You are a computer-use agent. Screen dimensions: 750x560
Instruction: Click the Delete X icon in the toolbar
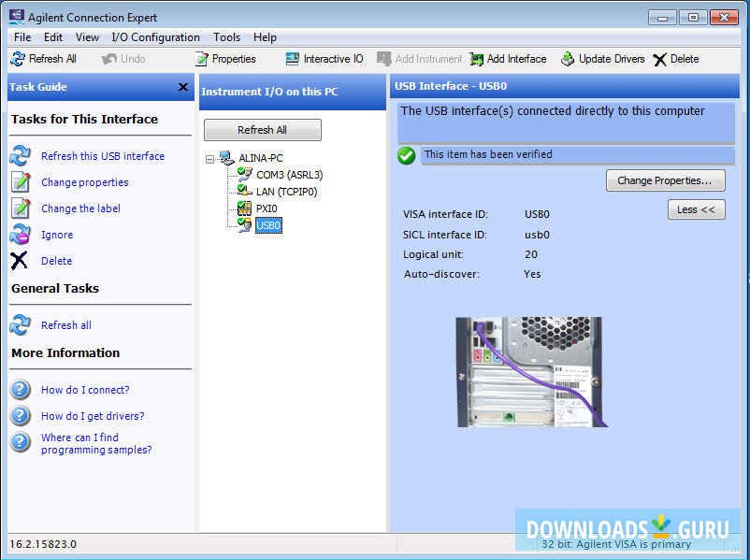click(x=659, y=59)
